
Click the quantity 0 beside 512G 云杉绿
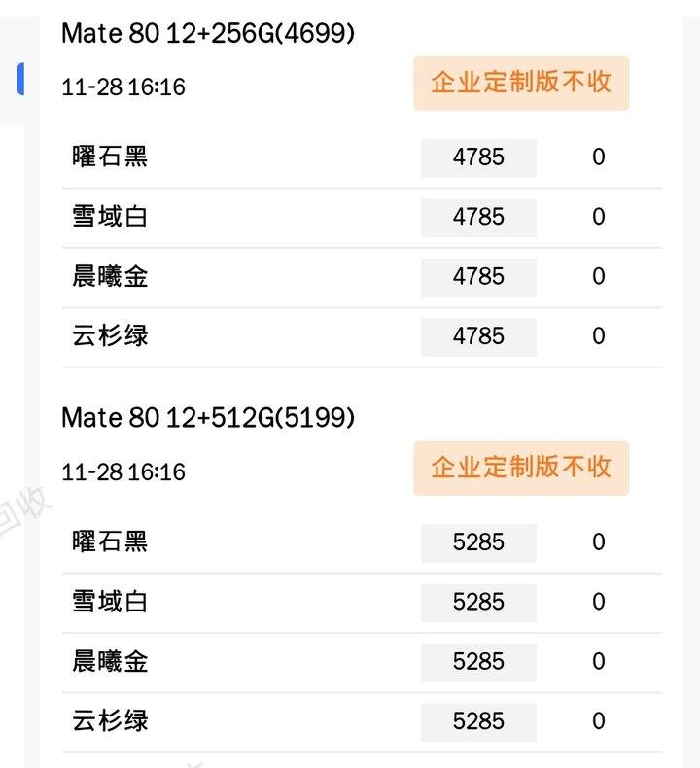(599, 721)
